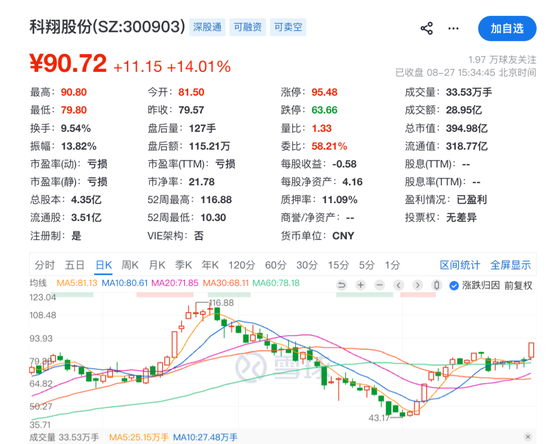Click the 换手 value 9.54%

[x=76, y=128]
